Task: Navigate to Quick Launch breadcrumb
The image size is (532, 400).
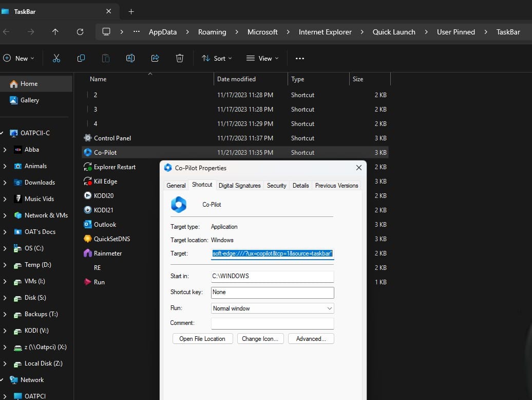Action: 394,32
